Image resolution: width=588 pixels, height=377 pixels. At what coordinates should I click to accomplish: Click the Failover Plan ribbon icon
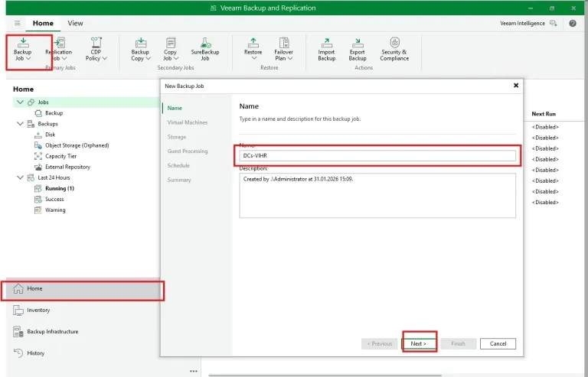click(284, 49)
